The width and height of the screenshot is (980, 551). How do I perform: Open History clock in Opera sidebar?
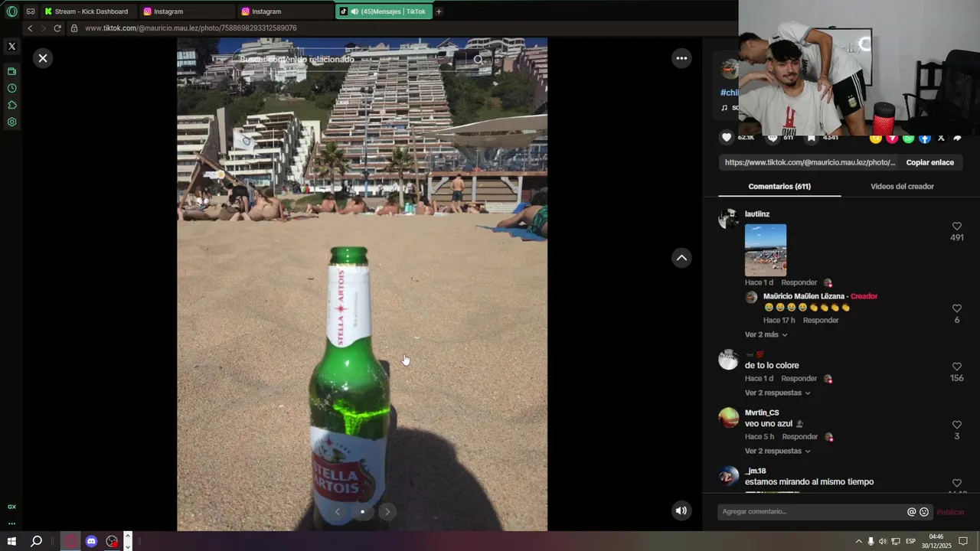(11, 88)
